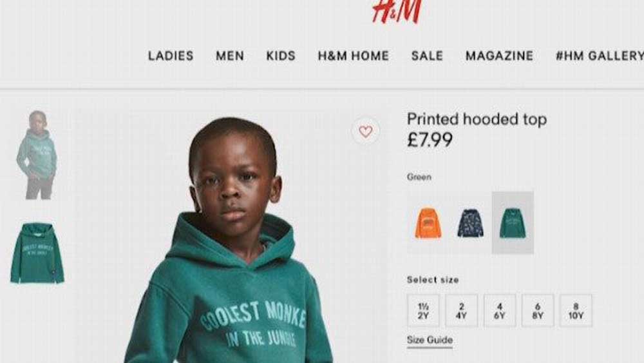Choose size 2-4Y
Image resolution: width=644 pixels, height=363 pixels.
(x=462, y=311)
